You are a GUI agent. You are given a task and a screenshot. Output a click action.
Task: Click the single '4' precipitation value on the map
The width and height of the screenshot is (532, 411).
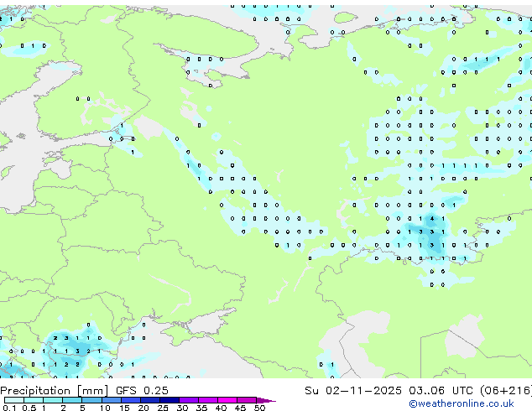pyautogui.click(x=432, y=219)
